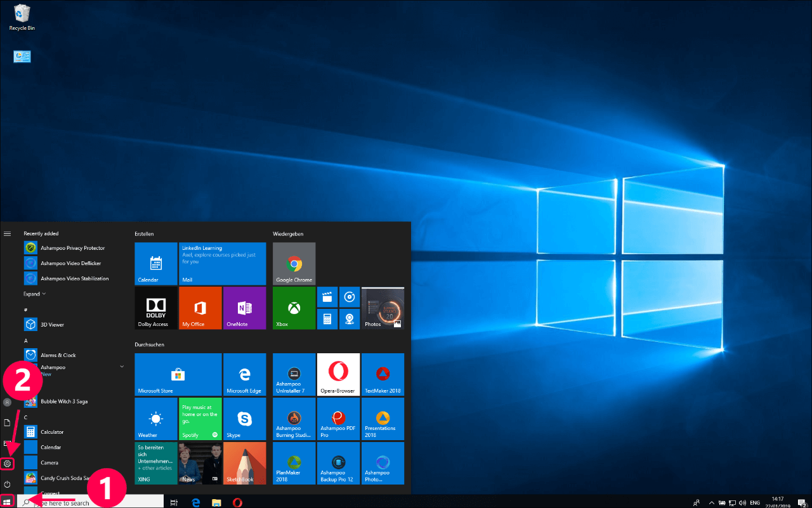Viewport: 812px width, 508px height.
Task: Click the Power button in Start menu
Action: [x=8, y=485]
